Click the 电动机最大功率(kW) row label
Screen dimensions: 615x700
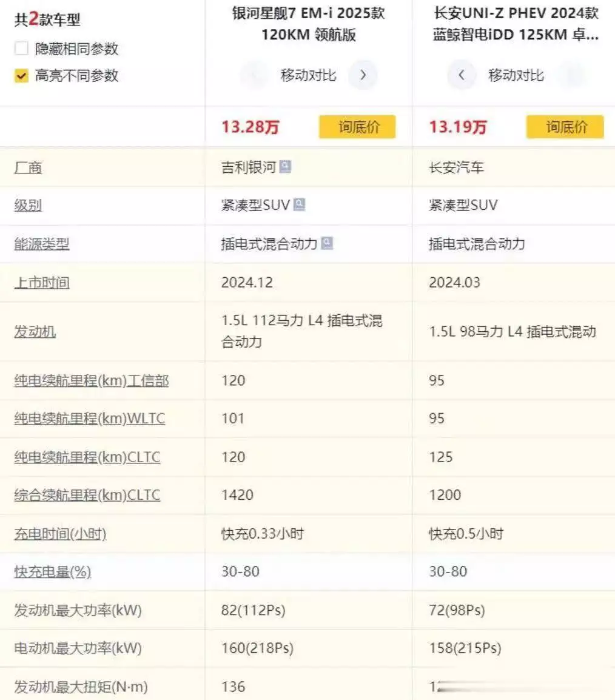click(78, 648)
